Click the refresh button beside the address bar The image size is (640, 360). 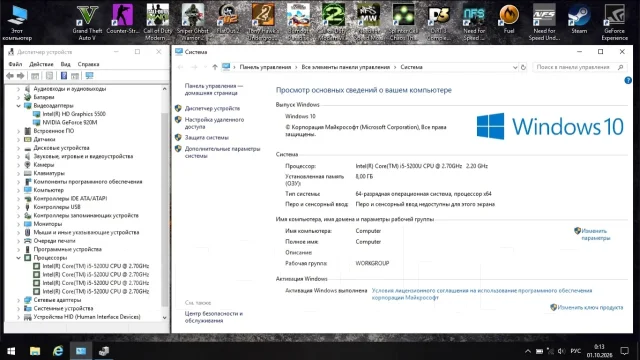[523, 67]
